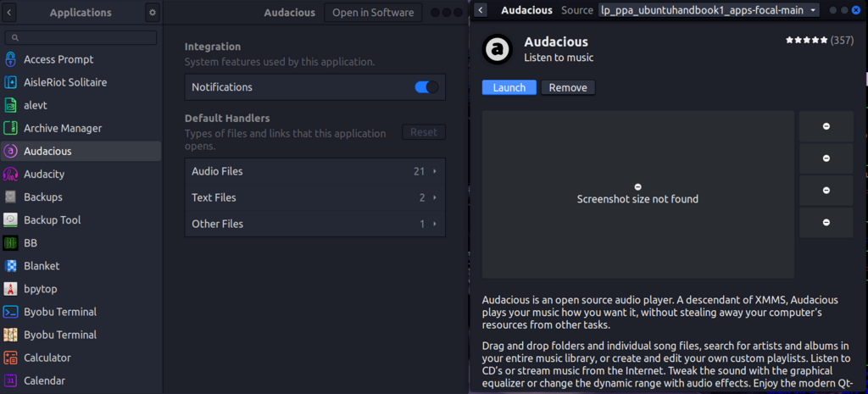This screenshot has width=868, height=394.
Task: Expand the Text Files handlers row
Action: click(315, 197)
